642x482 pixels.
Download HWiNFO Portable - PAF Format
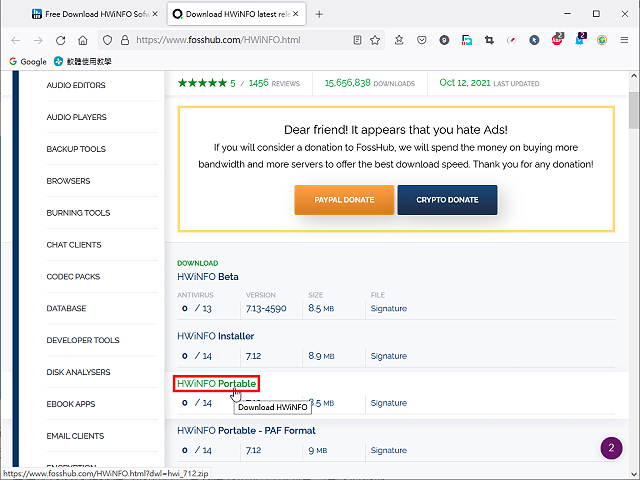pyautogui.click(x=246, y=431)
